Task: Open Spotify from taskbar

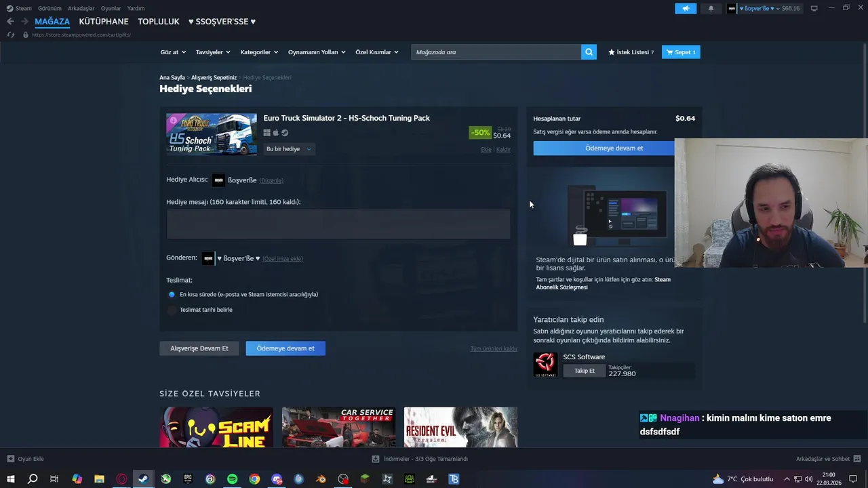Action: pos(232,479)
